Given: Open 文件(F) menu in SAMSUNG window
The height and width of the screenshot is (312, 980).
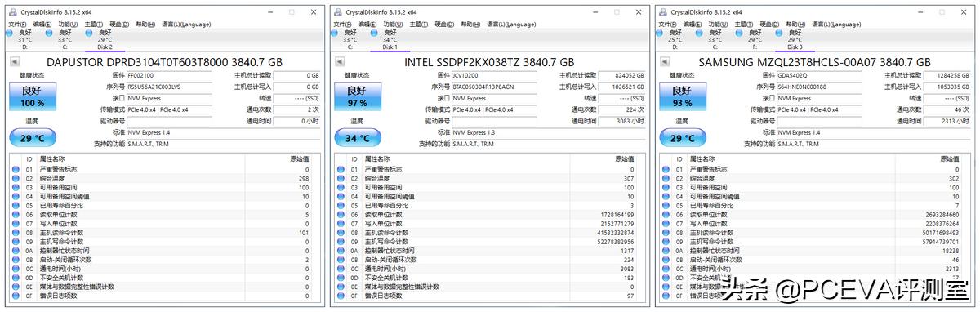Looking at the screenshot, I should coord(668,24).
